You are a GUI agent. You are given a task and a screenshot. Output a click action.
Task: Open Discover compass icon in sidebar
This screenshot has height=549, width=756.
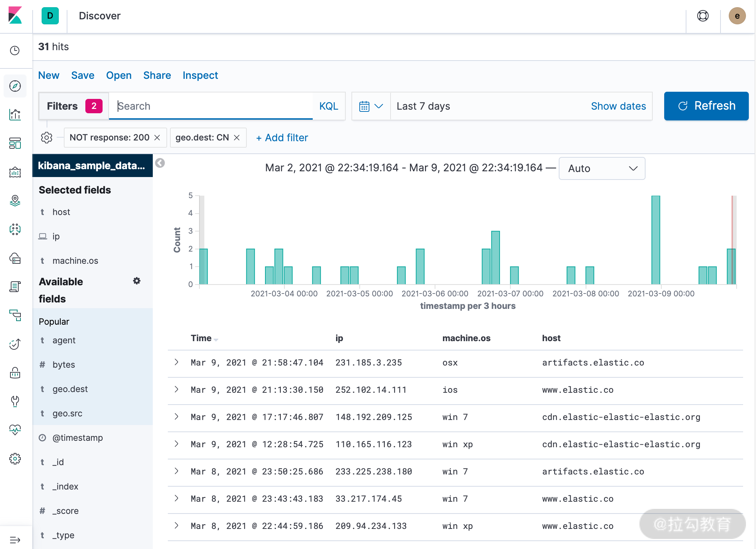pyautogui.click(x=15, y=86)
